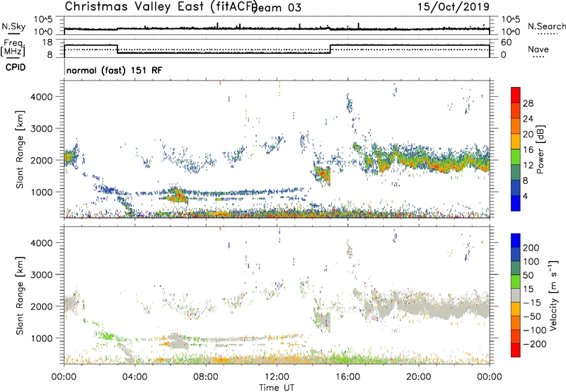Click the 'Slant Range [km]' label of power panel

click(20, 149)
